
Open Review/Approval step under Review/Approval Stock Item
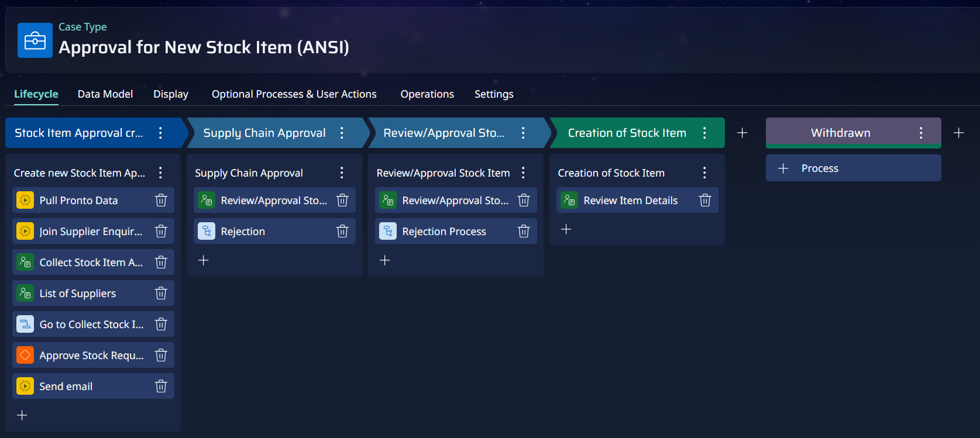click(x=456, y=201)
